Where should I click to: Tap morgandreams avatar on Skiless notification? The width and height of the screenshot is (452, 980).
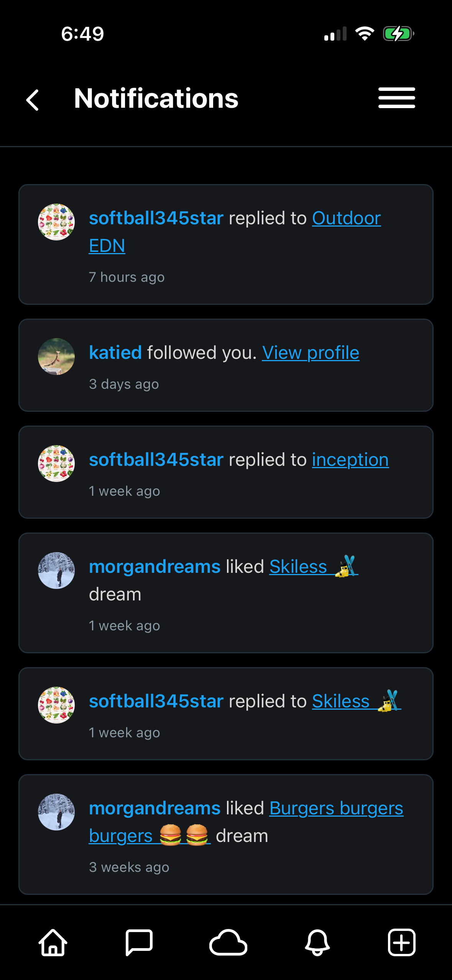(56, 571)
